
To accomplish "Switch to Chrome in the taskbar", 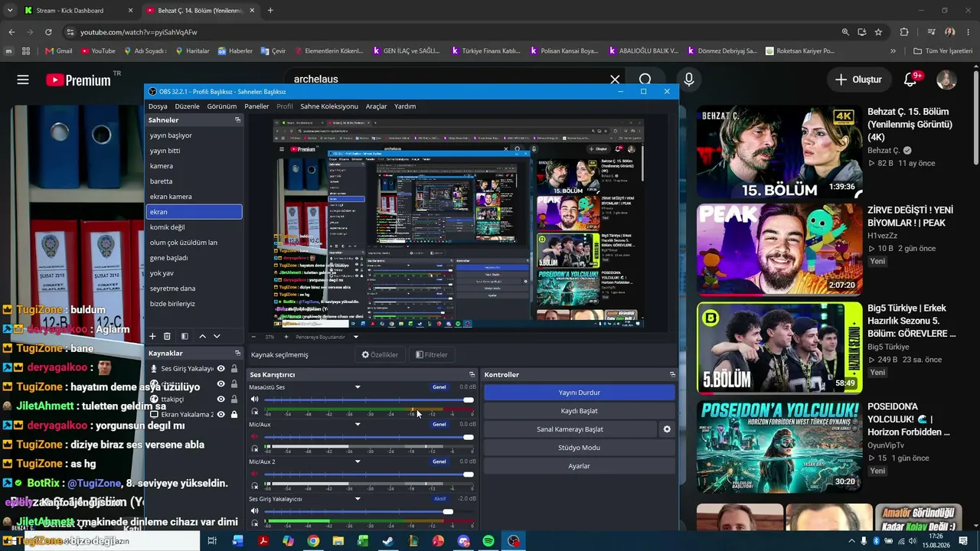I will tap(313, 541).
